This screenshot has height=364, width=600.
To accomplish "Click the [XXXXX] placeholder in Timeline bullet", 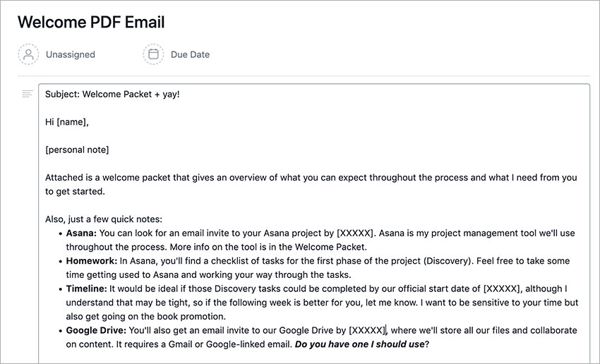I will (502, 289).
